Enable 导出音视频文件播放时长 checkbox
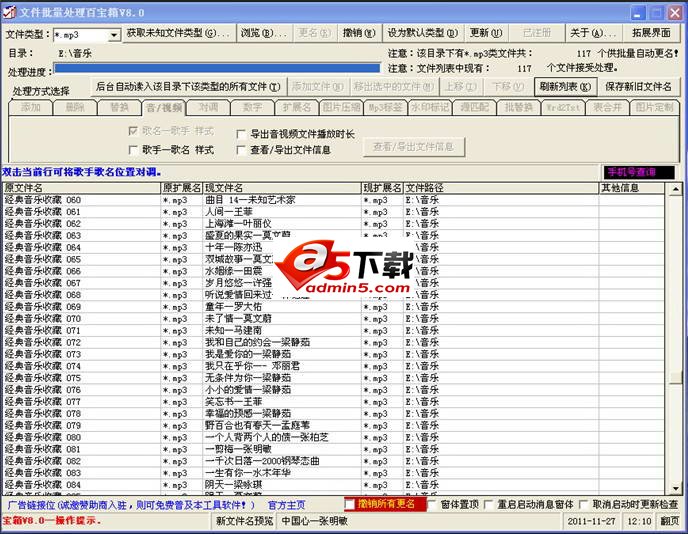This screenshot has width=688, height=534. pos(241,134)
